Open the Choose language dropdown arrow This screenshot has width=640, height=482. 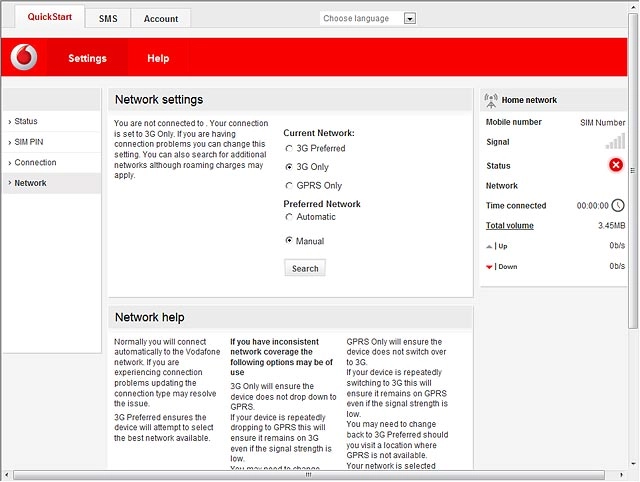tap(410, 18)
